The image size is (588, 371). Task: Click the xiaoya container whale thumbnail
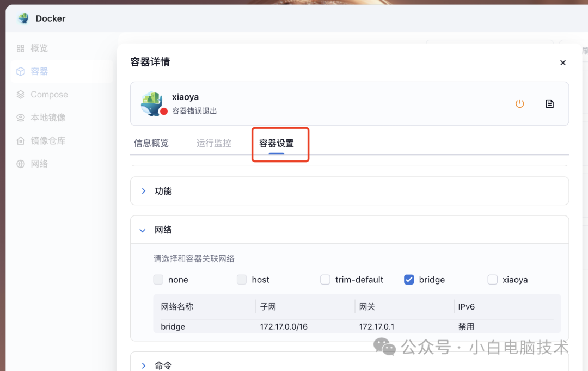(152, 103)
